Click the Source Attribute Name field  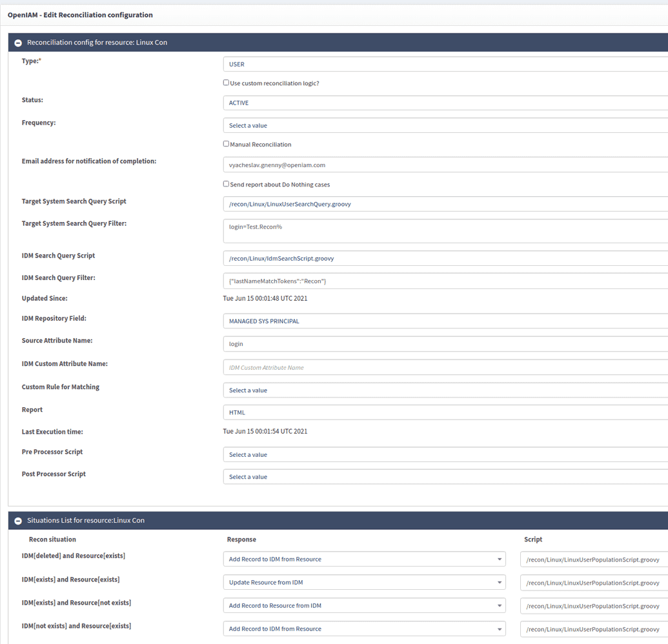tap(445, 344)
